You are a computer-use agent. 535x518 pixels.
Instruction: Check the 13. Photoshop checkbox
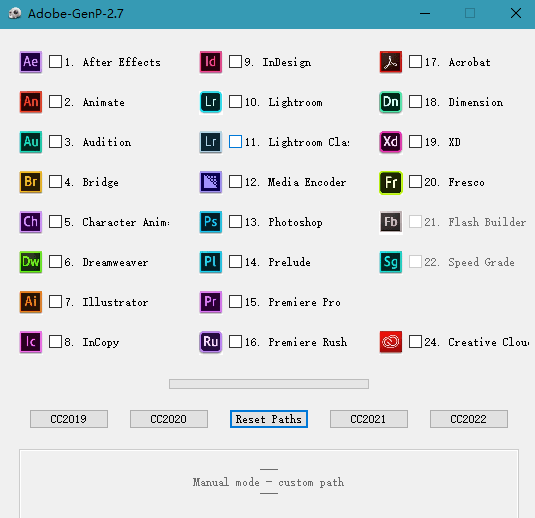pos(235,222)
